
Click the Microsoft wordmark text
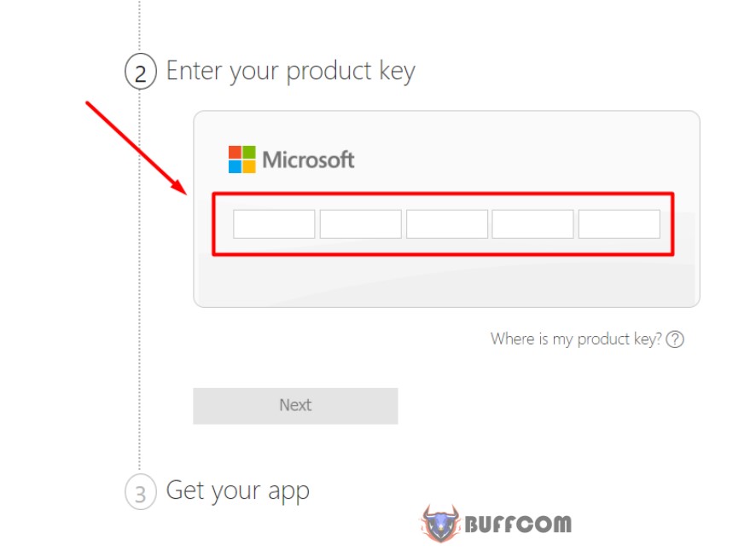(308, 160)
